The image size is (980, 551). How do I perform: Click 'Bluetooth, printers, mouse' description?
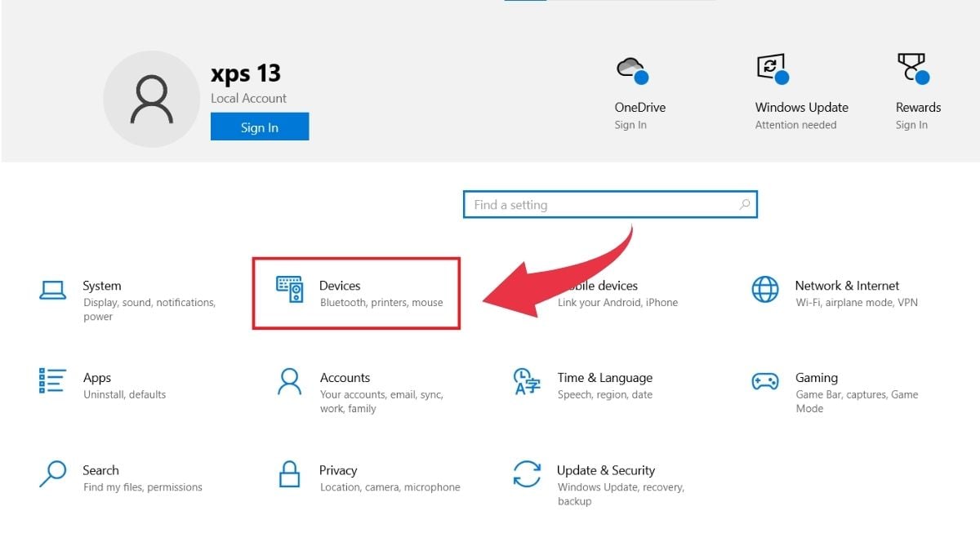point(381,303)
